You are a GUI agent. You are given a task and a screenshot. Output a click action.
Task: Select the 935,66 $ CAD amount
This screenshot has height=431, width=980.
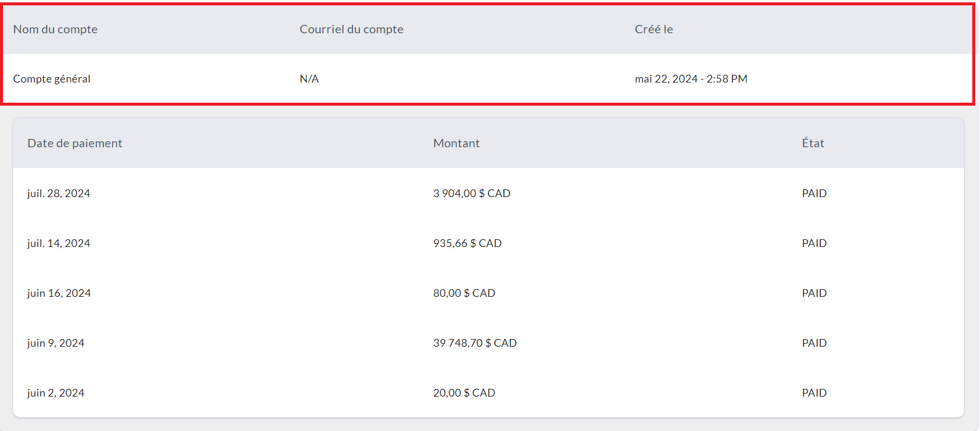tap(467, 243)
